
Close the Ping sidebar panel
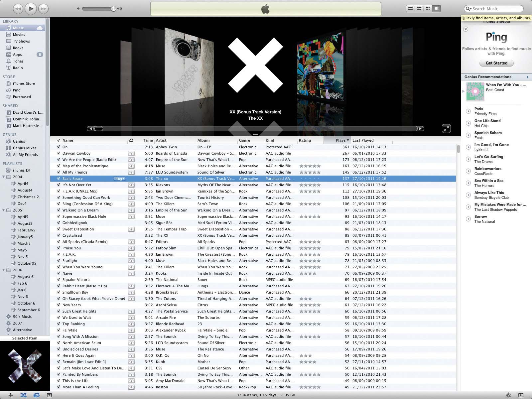click(465, 29)
